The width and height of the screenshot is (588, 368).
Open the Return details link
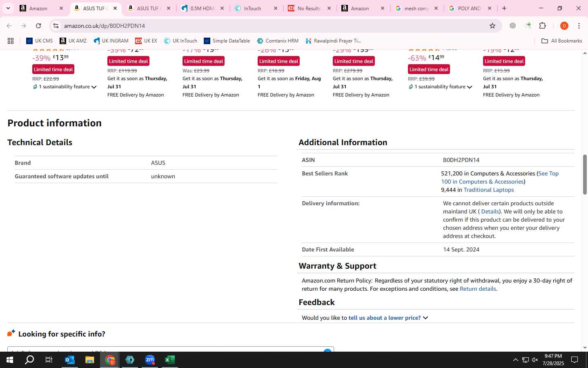click(478, 289)
